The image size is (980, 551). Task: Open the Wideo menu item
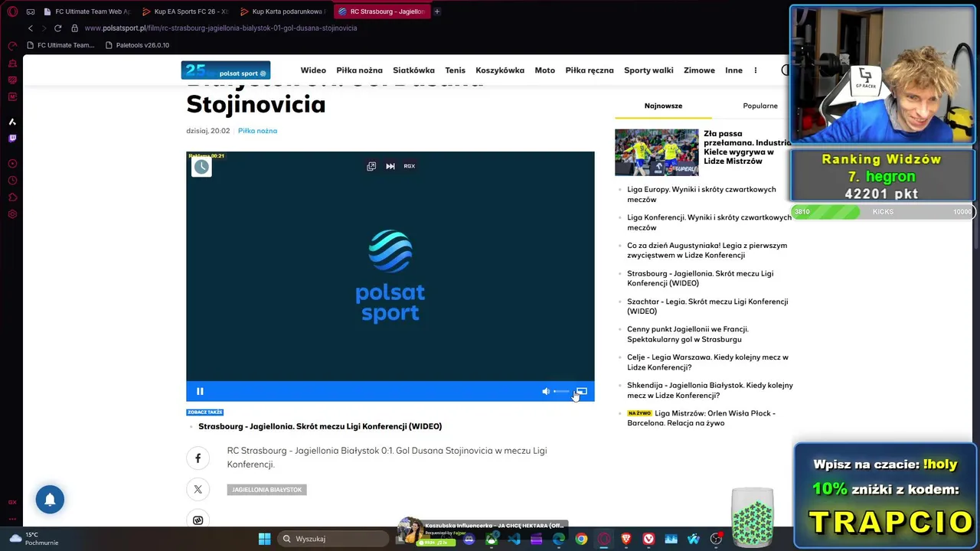point(313,70)
